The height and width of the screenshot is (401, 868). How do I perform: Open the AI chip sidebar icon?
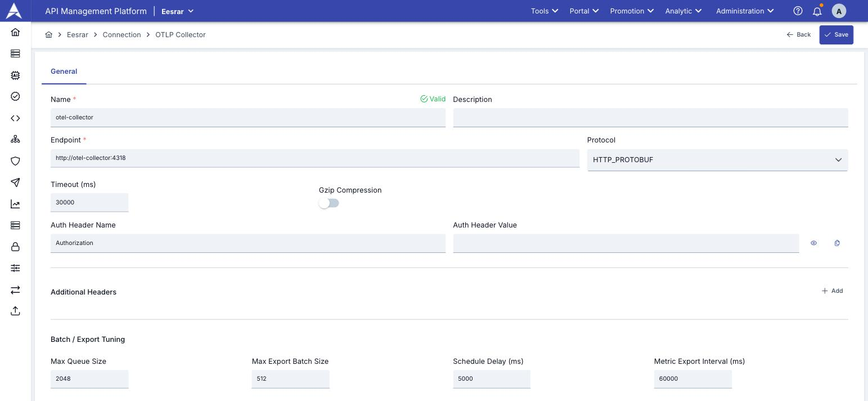click(15, 75)
